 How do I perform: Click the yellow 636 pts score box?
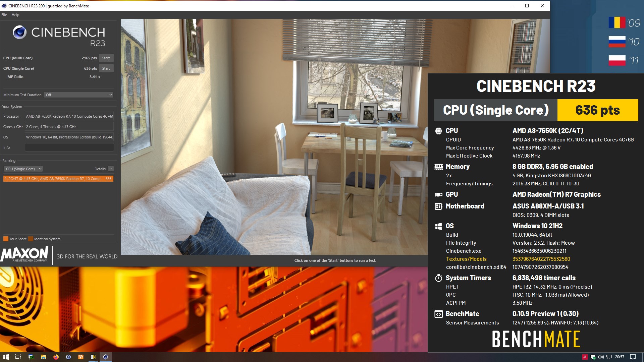point(598,110)
